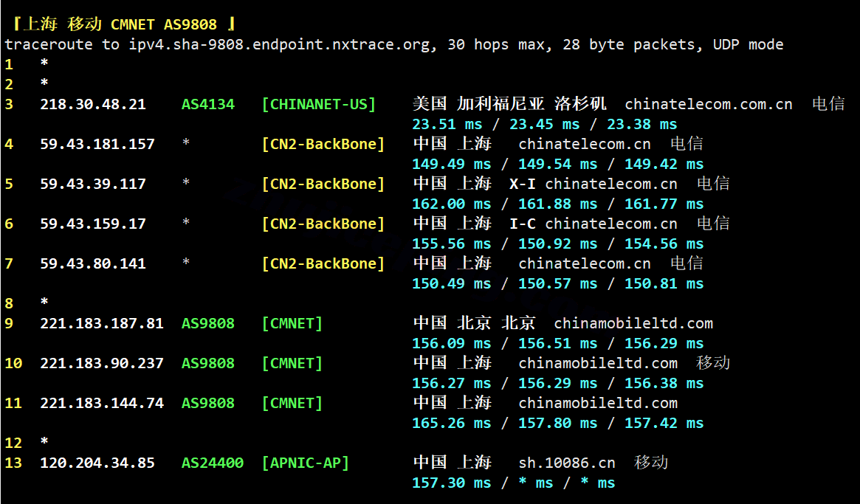The image size is (860, 504).
Task: Click hop number 12
Action: (13, 443)
